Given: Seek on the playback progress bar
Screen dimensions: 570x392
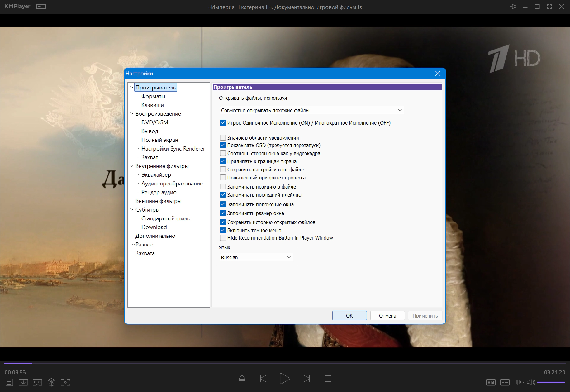Looking at the screenshot, I should 285,363.
